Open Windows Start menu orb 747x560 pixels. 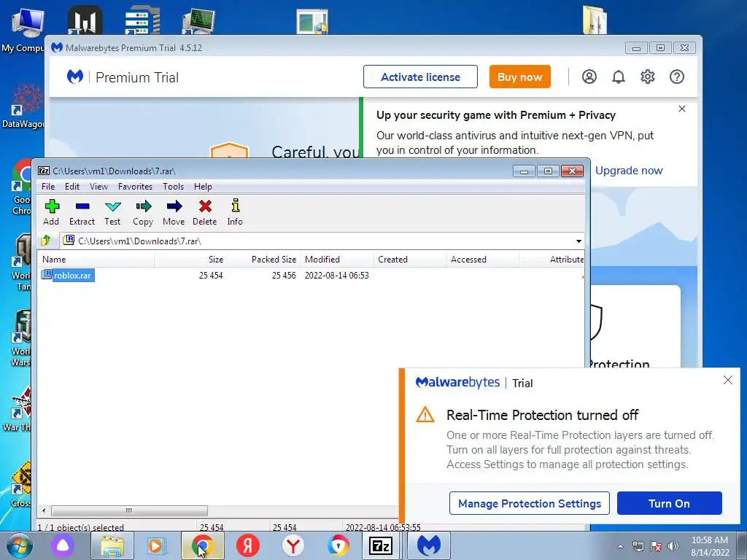[20, 545]
